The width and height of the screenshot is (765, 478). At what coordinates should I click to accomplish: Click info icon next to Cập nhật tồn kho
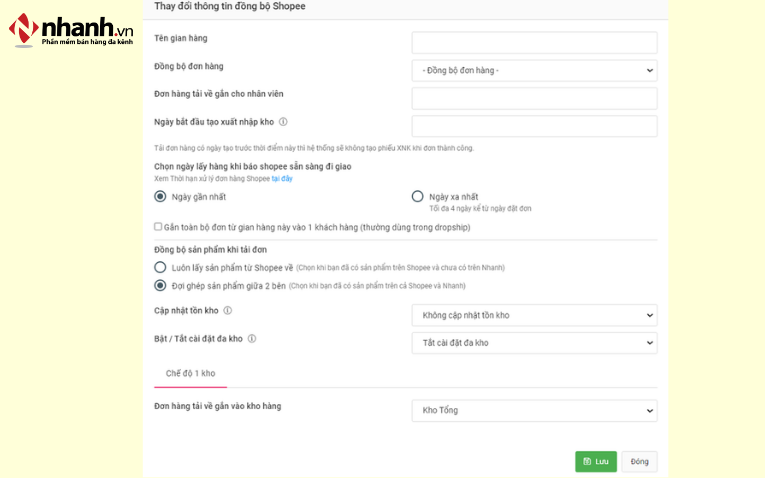click(227, 311)
